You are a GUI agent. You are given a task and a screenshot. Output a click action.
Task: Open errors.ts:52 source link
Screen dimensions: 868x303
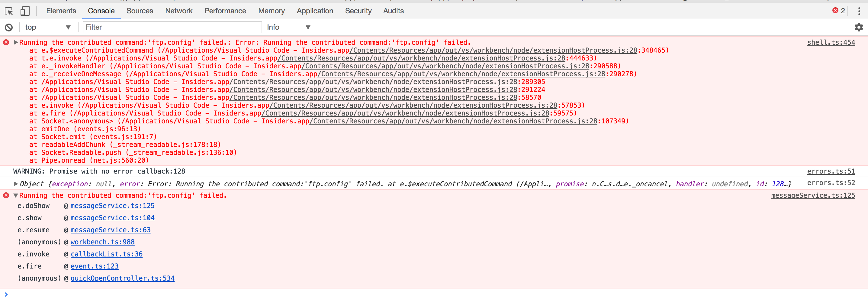[x=831, y=183]
